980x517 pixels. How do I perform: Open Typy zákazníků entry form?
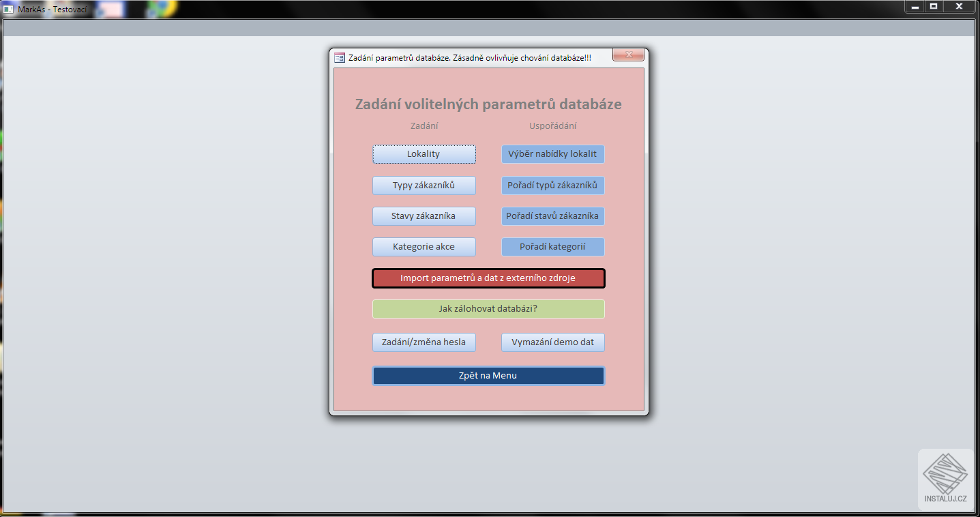tap(424, 186)
